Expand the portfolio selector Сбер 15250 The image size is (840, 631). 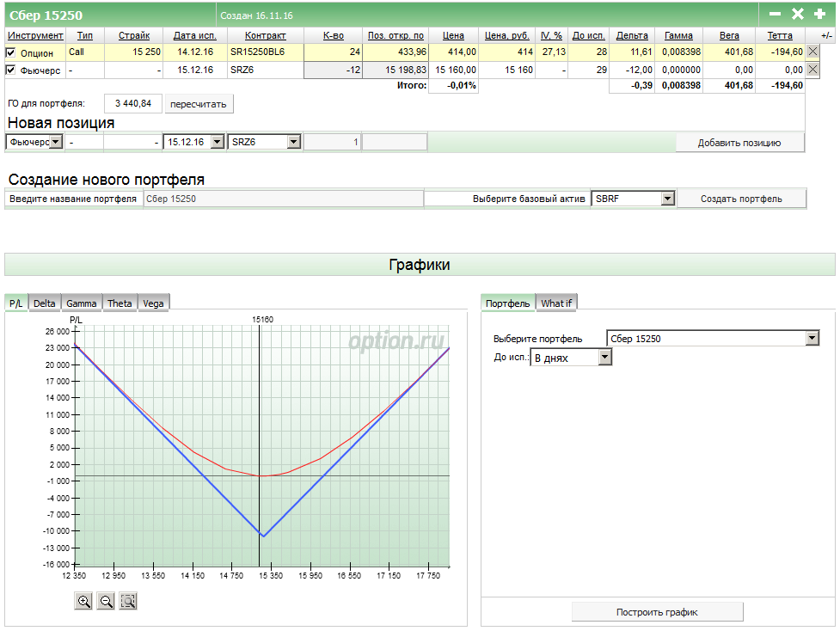pos(713,339)
